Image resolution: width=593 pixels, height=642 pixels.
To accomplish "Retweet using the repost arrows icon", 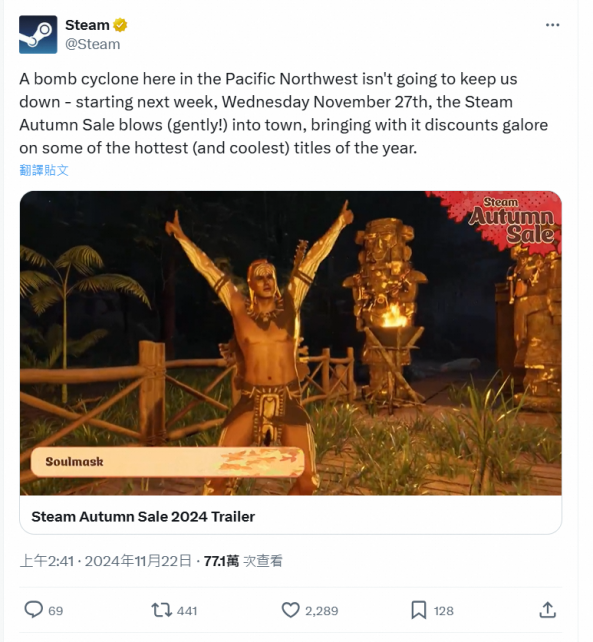I will [162, 610].
